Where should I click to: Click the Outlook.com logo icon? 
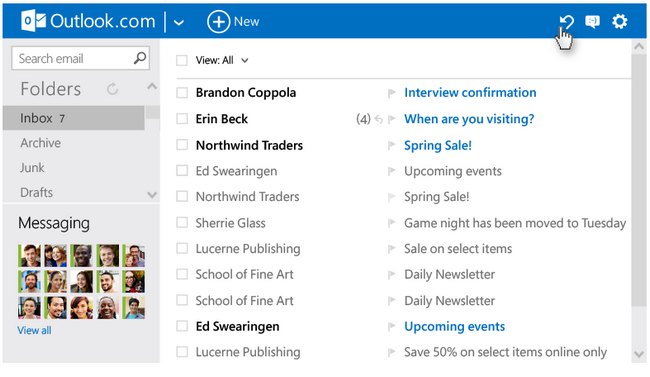click(34, 21)
